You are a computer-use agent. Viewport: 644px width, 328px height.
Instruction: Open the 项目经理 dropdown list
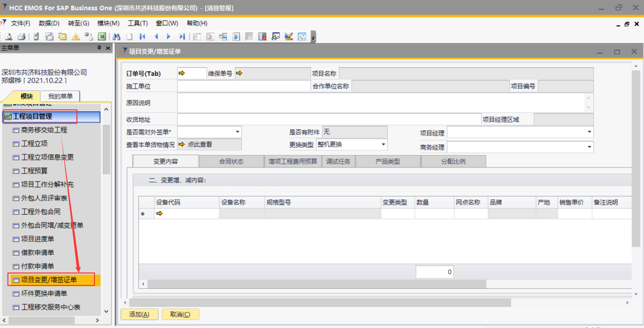coord(589,132)
